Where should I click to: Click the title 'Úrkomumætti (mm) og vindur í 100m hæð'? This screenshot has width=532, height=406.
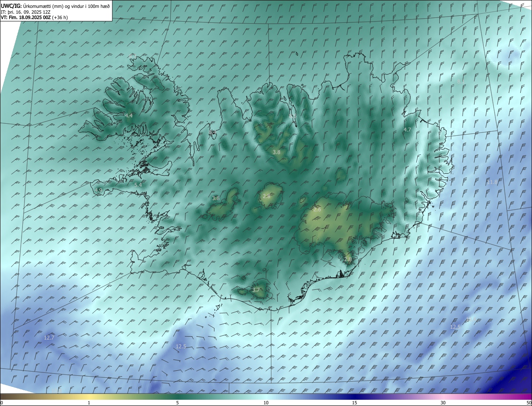(x=66, y=6)
